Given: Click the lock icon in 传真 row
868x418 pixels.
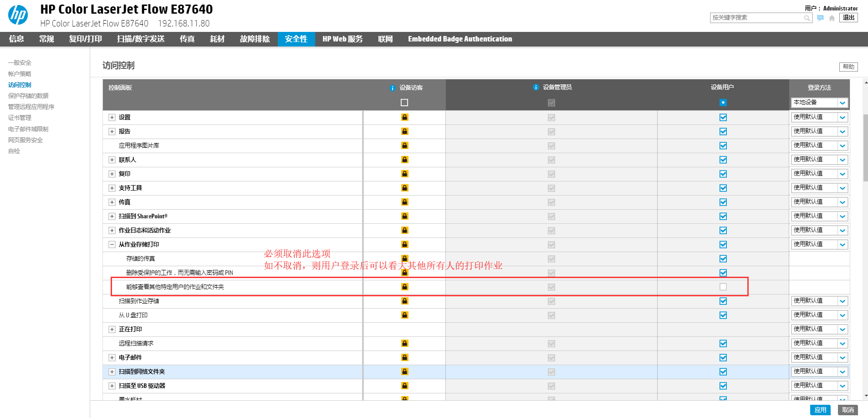Looking at the screenshot, I should click(404, 202).
